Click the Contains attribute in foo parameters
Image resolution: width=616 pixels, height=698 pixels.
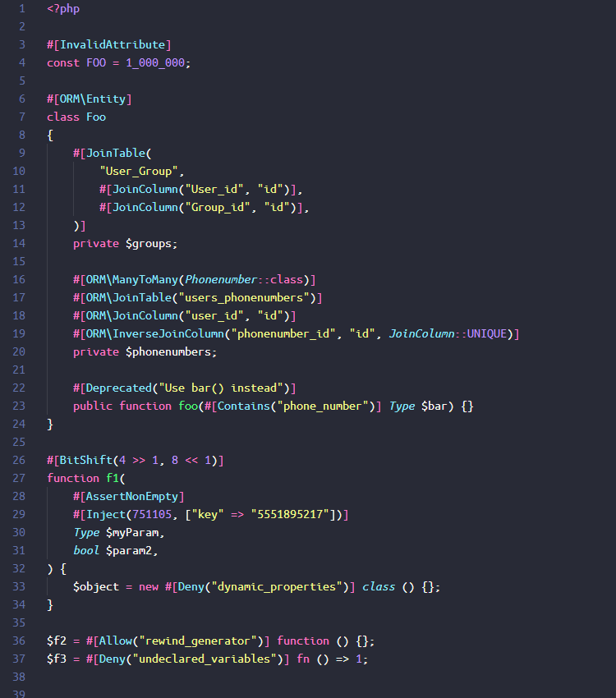[243, 406]
